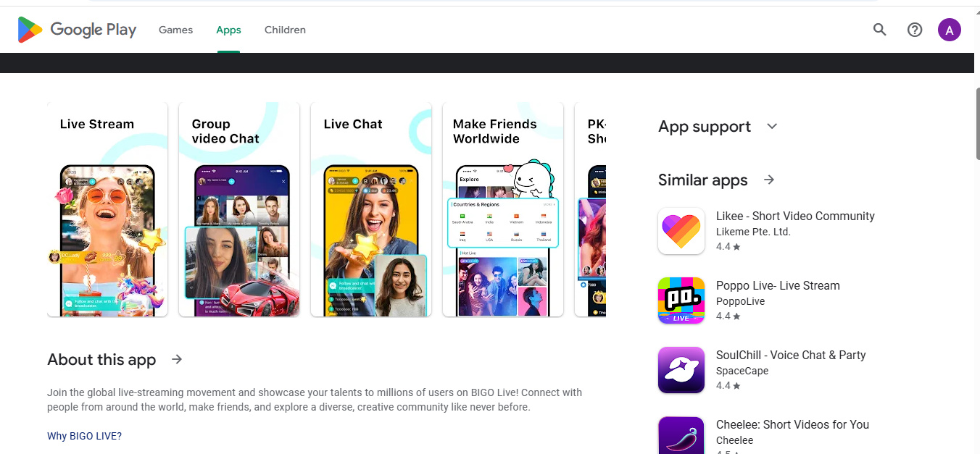Open the Cheelee app icon
The width and height of the screenshot is (980, 454).
(x=681, y=435)
